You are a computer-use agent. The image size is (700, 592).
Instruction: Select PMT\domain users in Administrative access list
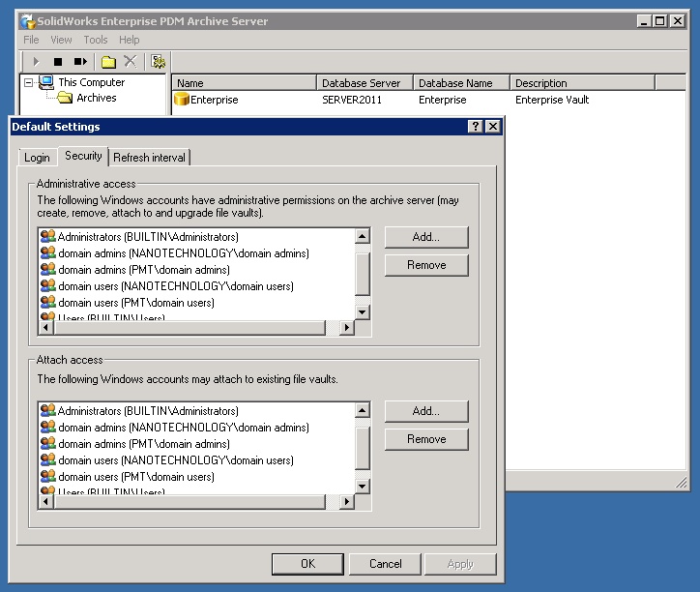(128, 303)
